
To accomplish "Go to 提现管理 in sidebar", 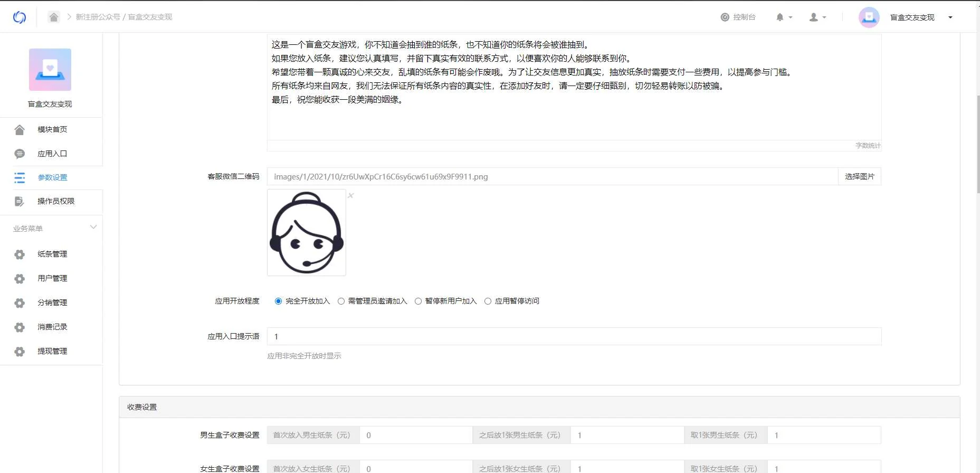I will [x=52, y=351].
